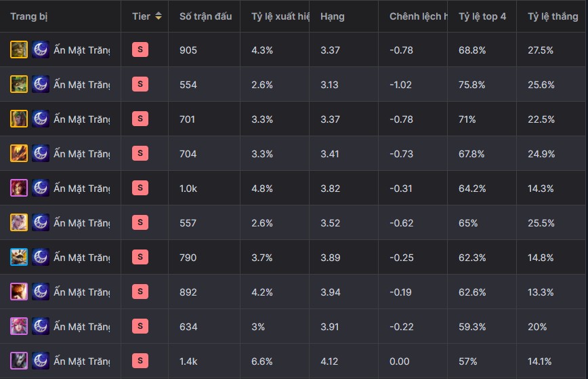Click the Trang bị column header
588x379 pixels.
tap(29, 16)
